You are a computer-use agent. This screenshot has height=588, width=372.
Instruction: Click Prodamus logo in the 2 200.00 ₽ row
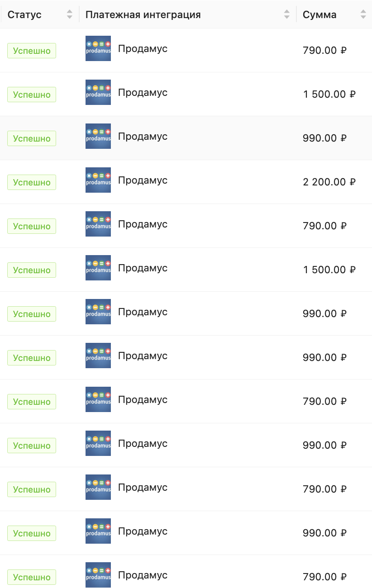tap(98, 180)
